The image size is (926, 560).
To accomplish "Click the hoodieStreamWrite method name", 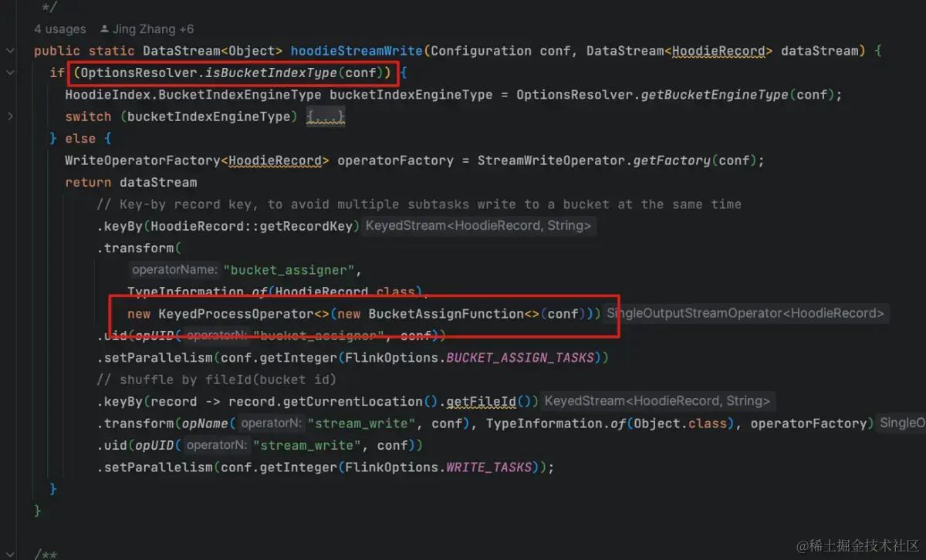I will (x=357, y=51).
